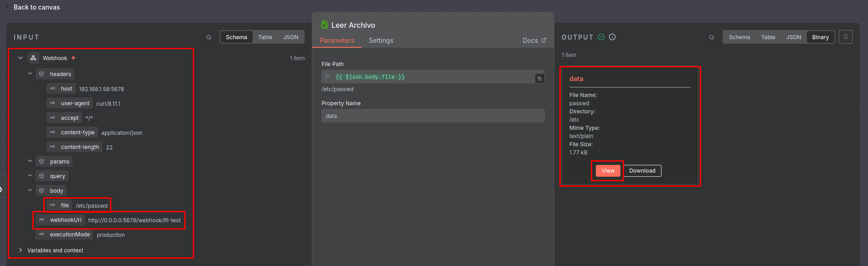Pin the output data
The image size is (868, 266).
[x=845, y=37]
